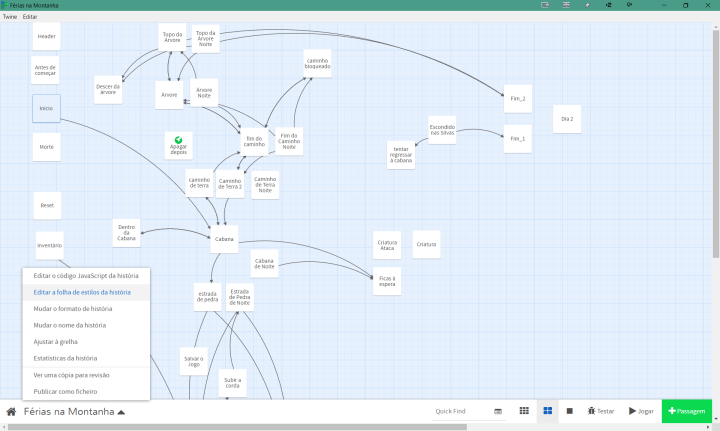This screenshot has width=720, height=431.
Task: Open the Editar menu
Action: [30, 17]
